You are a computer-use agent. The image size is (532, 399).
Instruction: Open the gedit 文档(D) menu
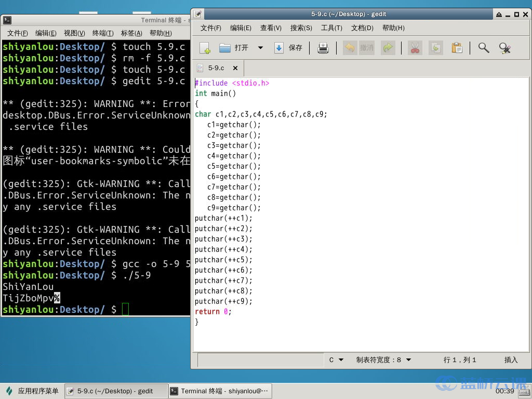tap(362, 28)
